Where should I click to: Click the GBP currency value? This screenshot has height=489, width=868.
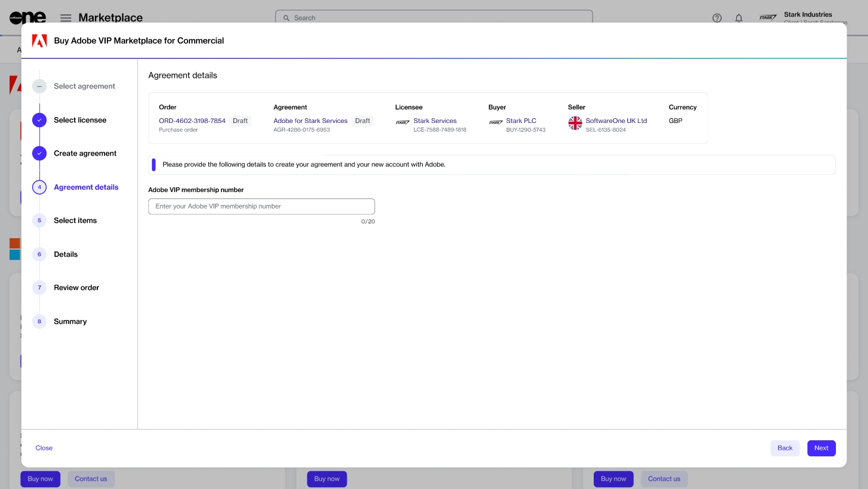point(676,121)
